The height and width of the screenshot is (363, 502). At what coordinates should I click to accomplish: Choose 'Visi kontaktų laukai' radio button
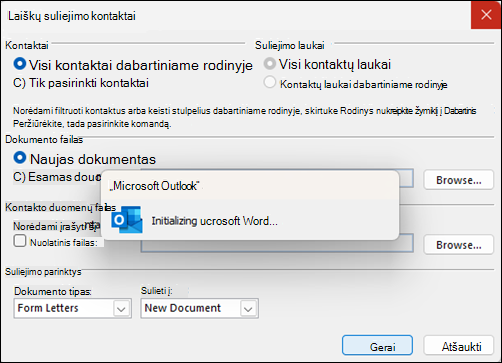[x=270, y=64]
